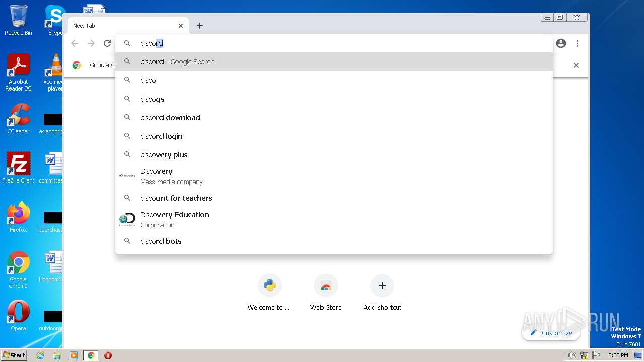Open the Acrobat Reader DC desktop icon
The height and width of the screenshot is (362, 644).
coord(18,72)
